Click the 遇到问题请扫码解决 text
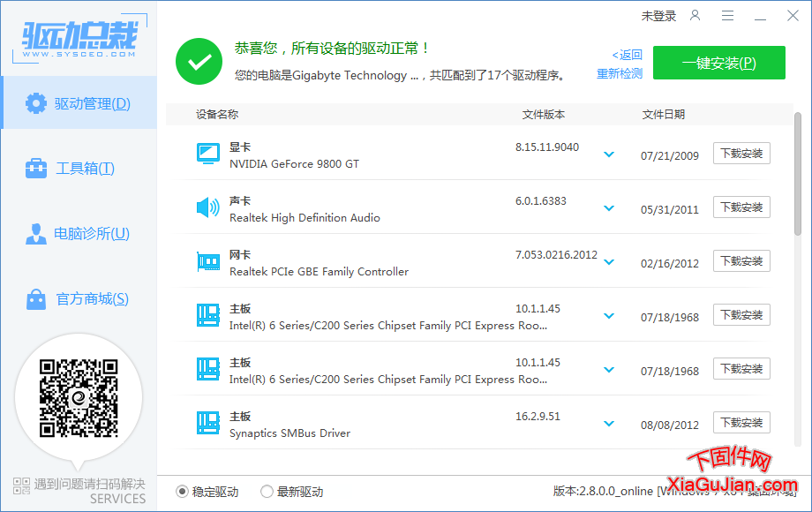Image resolution: width=812 pixels, height=512 pixels. [90, 484]
